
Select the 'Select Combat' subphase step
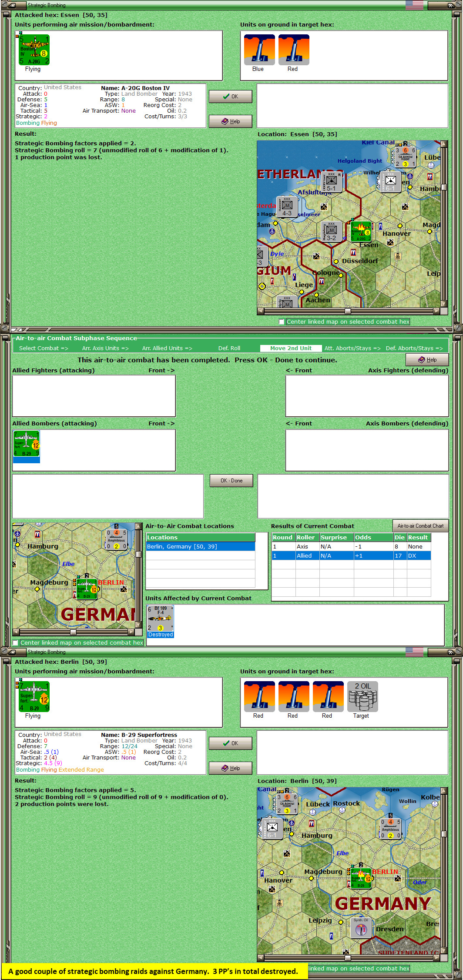coord(44,348)
